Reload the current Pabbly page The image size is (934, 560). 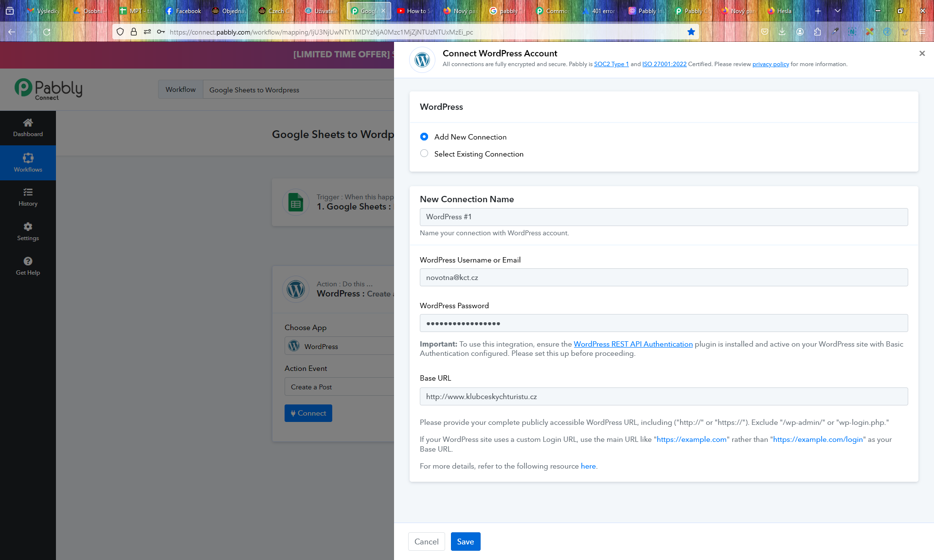coord(47,32)
